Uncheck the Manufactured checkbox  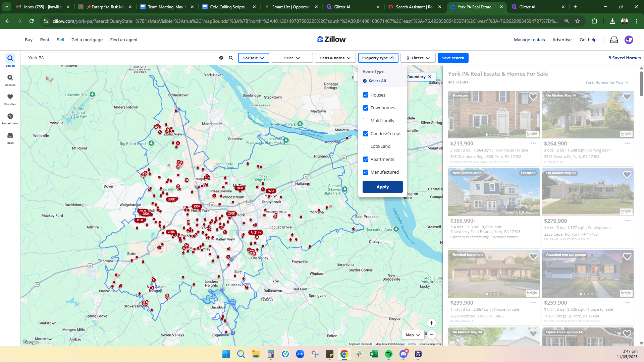(366, 172)
